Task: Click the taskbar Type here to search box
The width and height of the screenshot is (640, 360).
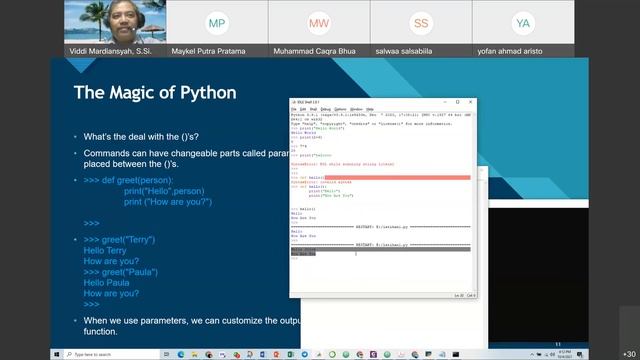Action: click(x=112, y=354)
